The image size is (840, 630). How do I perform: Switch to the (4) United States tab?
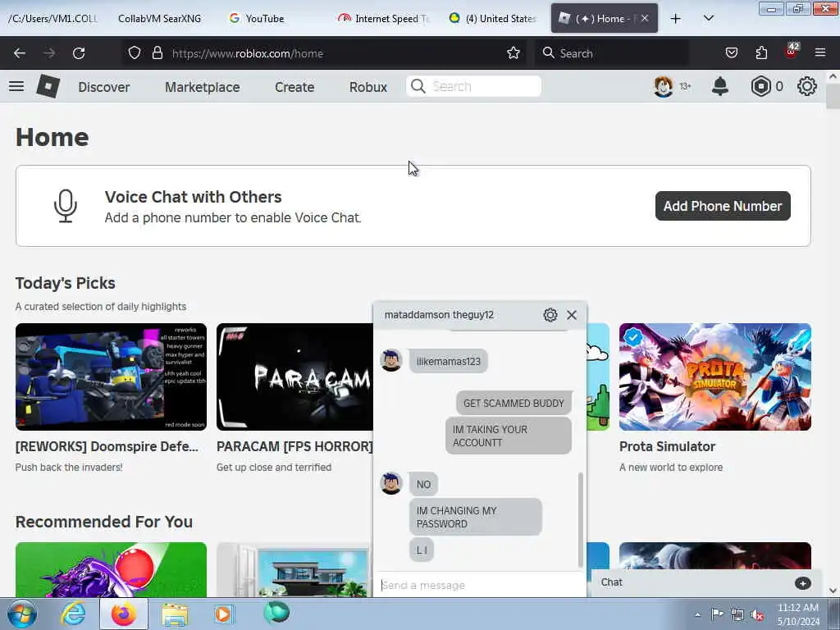[493, 18]
